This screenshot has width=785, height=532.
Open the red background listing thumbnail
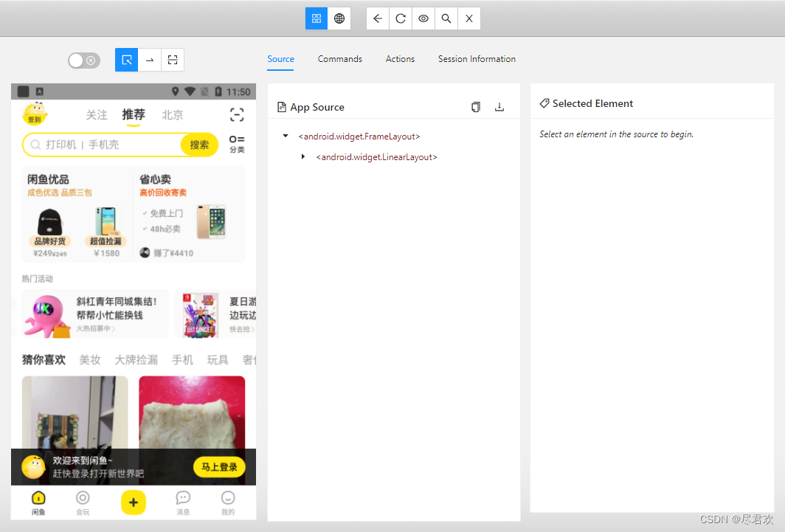192,412
